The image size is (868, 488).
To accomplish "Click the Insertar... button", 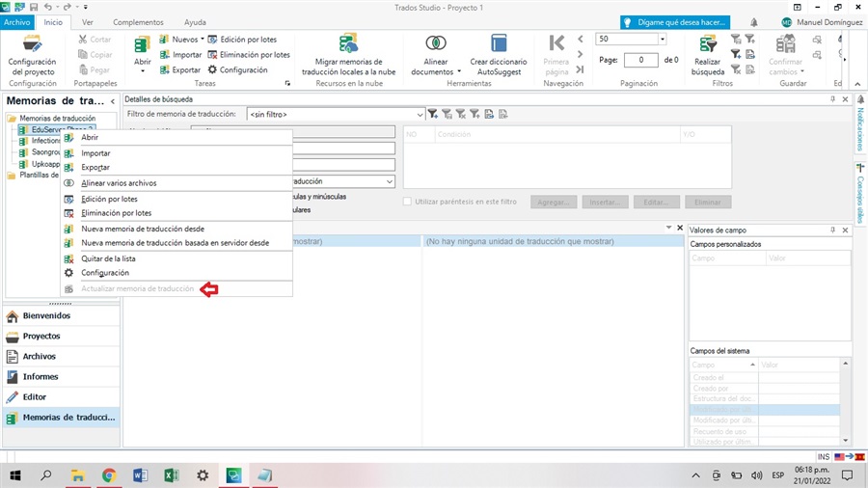I will (x=605, y=202).
